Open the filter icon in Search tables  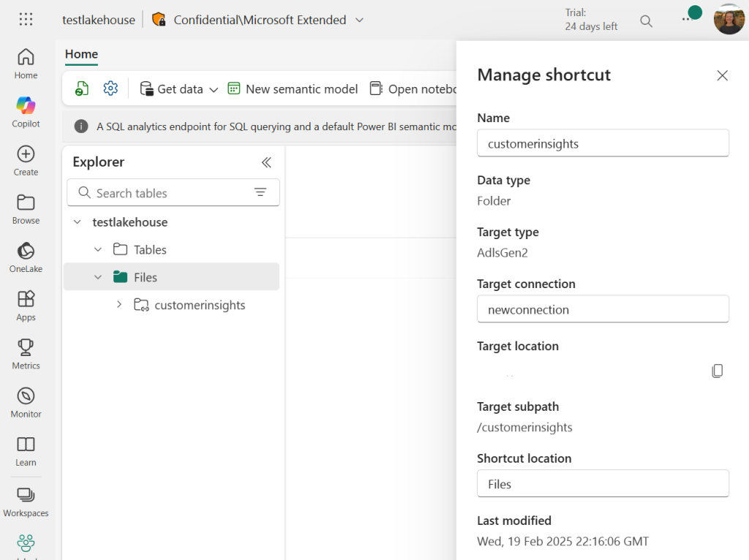(x=260, y=192)
